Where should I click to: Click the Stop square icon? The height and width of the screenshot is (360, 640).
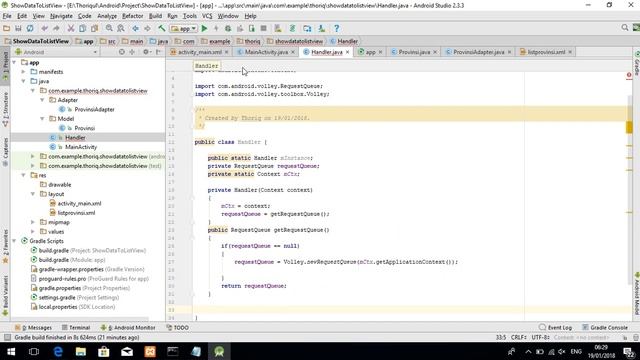264,28
